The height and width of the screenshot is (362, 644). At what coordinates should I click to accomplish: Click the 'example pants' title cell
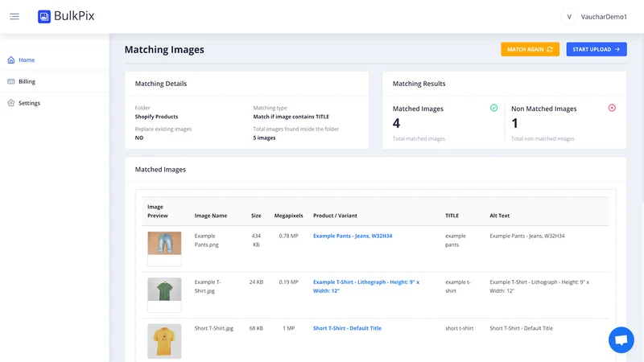[x=456, y=240]
